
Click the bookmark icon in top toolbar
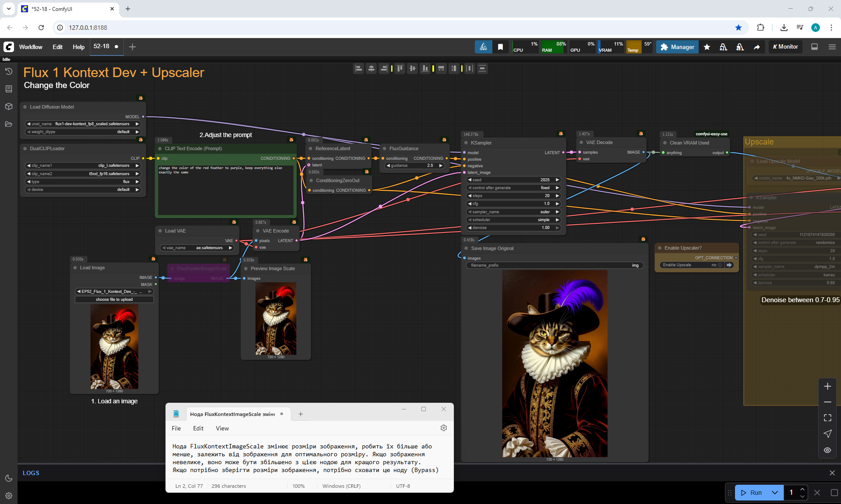pyautogui.click(x=500, y=47)
